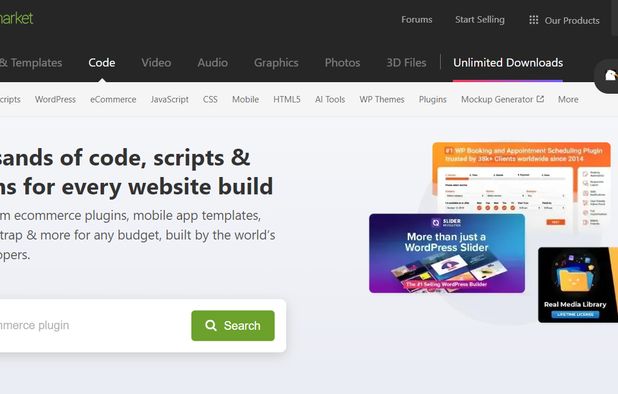618x394 pixels.
Task: Open the Slider Revolution WordPress Slider banner
Action: [447, 253]
